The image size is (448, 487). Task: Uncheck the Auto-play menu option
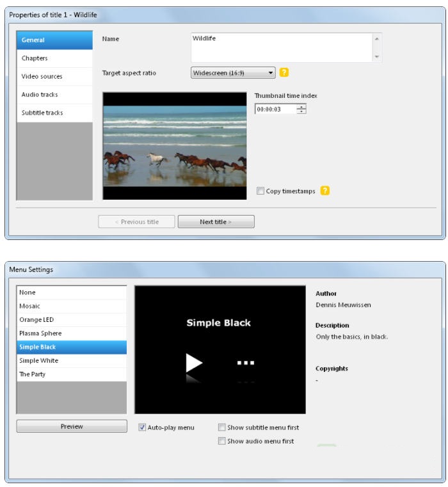(142, 427)
